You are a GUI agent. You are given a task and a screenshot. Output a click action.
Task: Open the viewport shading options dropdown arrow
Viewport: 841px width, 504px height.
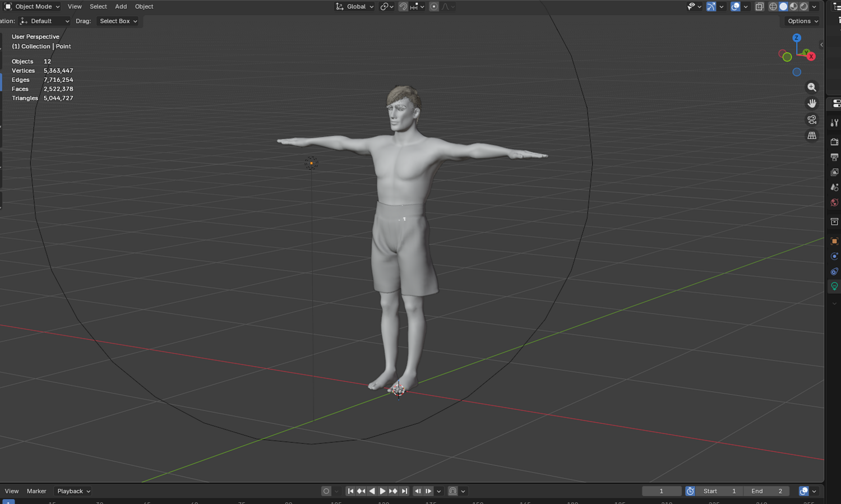[814, 7]
